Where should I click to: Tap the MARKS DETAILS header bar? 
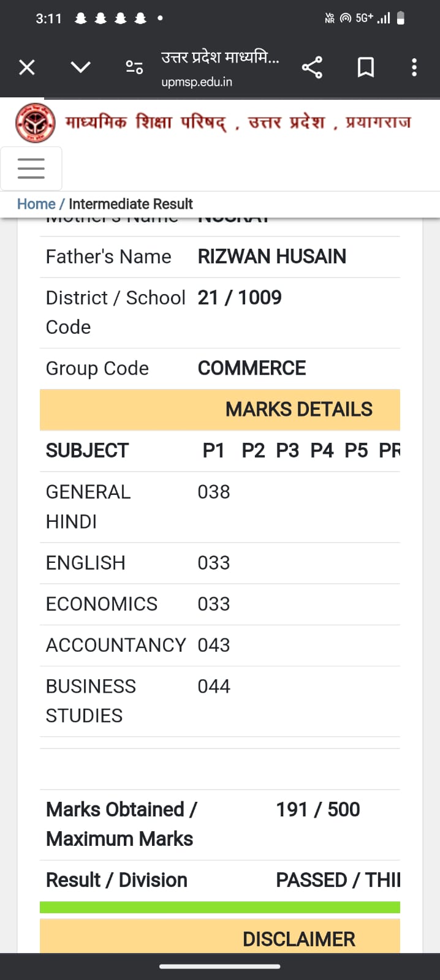pos(220,409)
